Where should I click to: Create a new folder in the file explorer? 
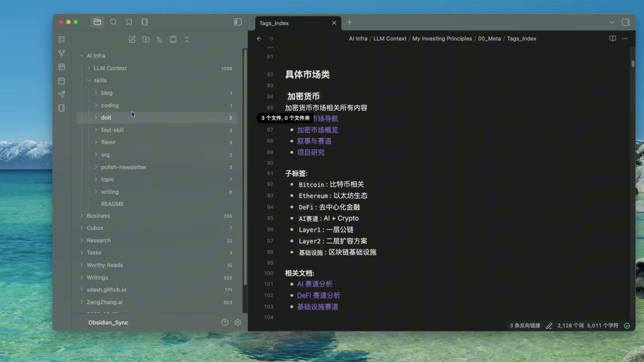[x=146, y=39]
